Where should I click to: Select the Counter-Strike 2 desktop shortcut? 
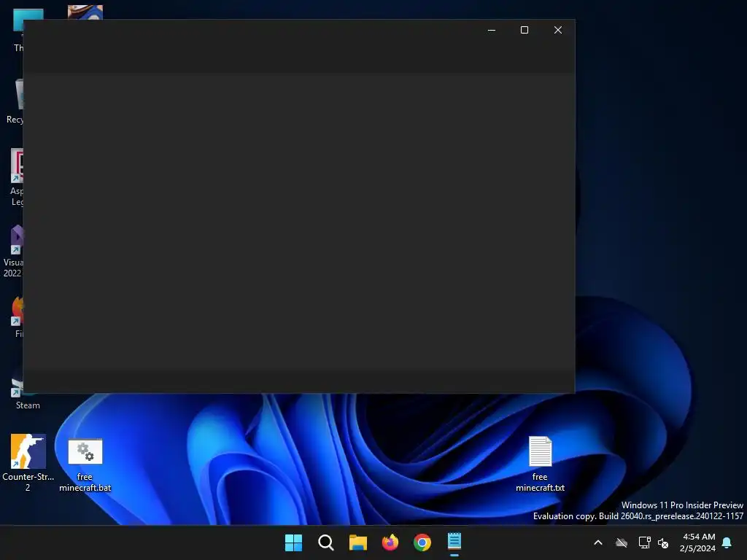[x=28, y=462]
